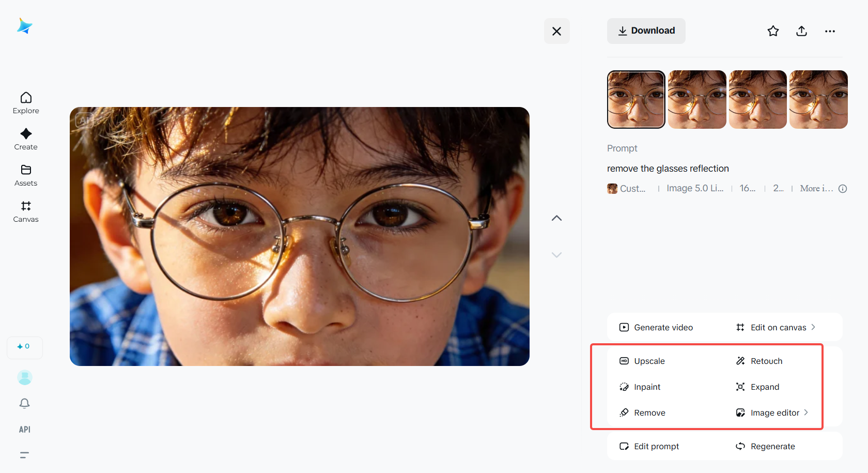
Task: Open the Canvas workspace
Action: 26,211
